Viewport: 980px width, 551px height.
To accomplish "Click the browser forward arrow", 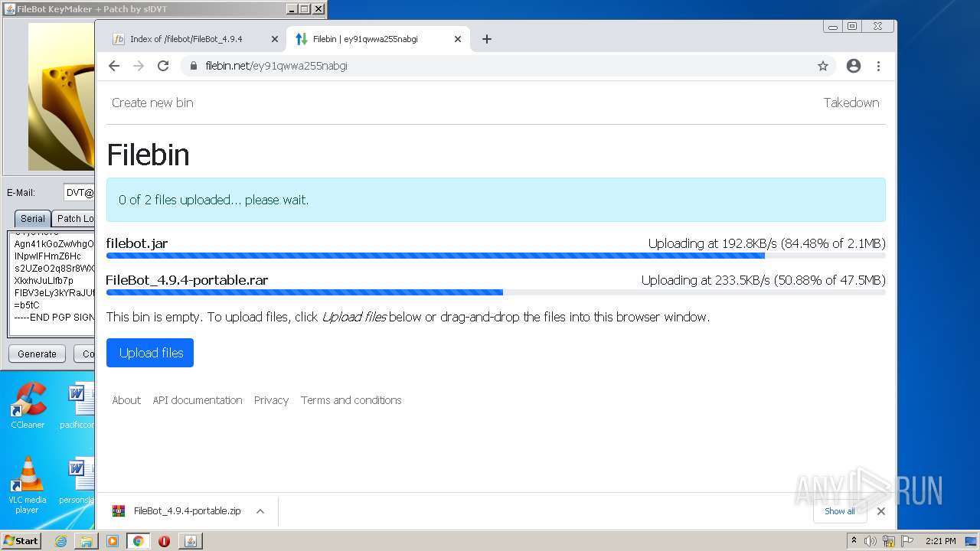I will coord(139,66).
